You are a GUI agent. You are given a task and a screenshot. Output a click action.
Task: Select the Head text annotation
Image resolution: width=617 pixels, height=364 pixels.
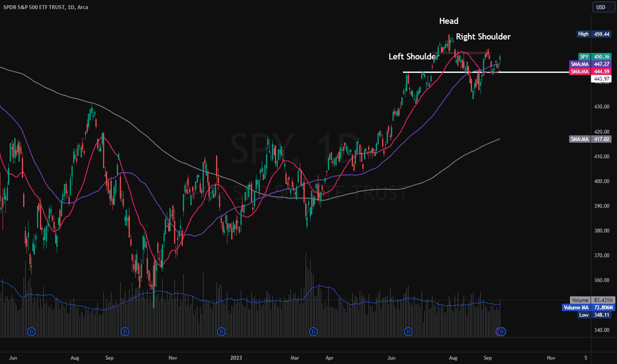(449, 21)
